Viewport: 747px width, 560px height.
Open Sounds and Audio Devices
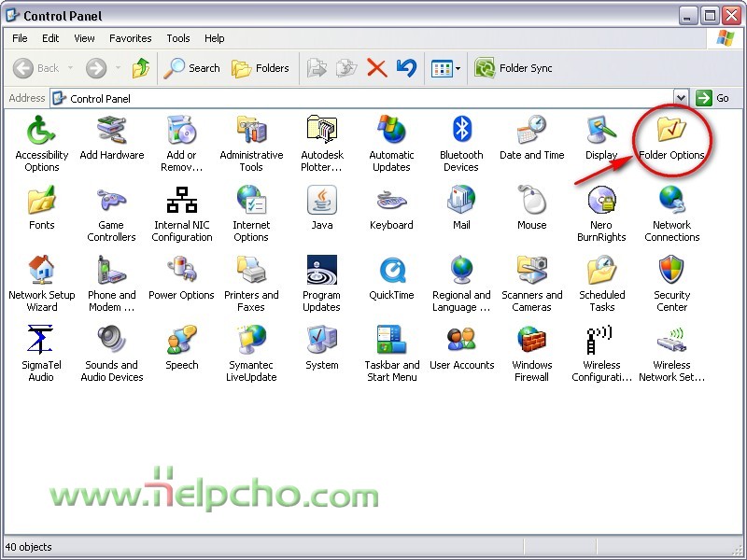111,354
